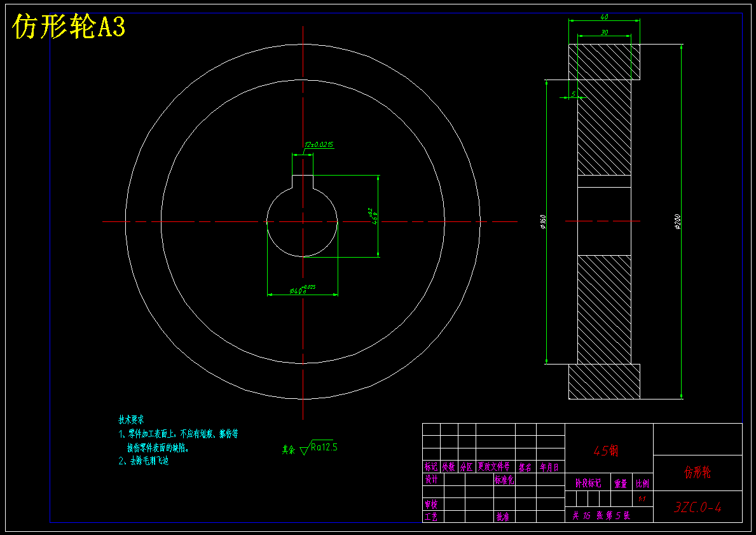
Task: Click the yellow title text "仿形轮A3"
Action: click(69, 26)
